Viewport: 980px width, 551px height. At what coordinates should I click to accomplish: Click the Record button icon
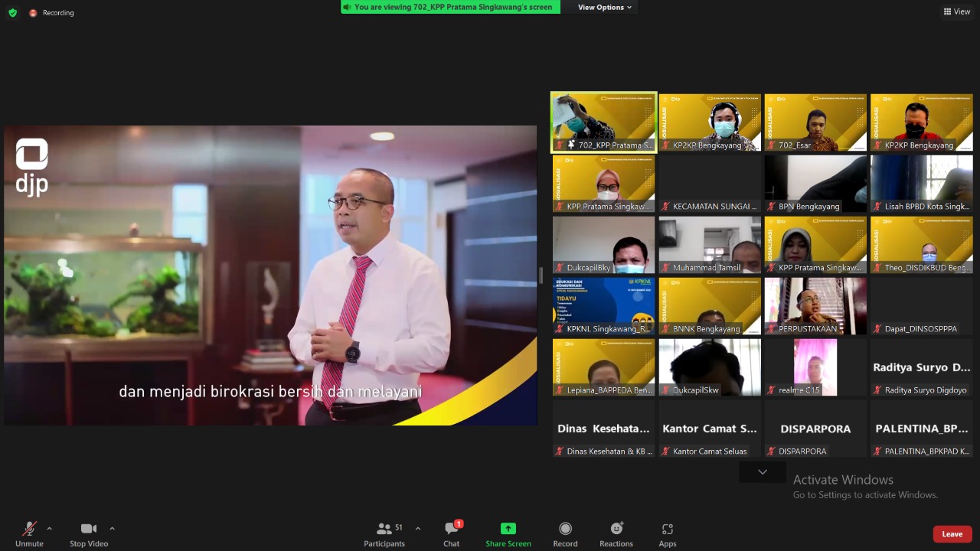[565, 529]
